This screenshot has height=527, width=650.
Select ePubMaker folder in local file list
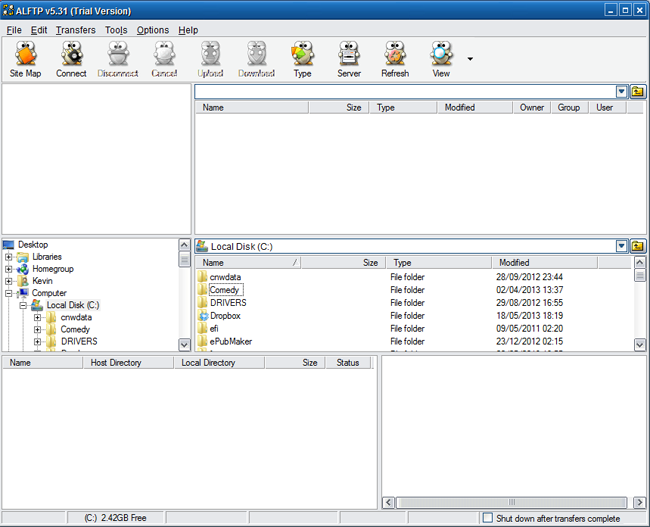pos(230,341)
